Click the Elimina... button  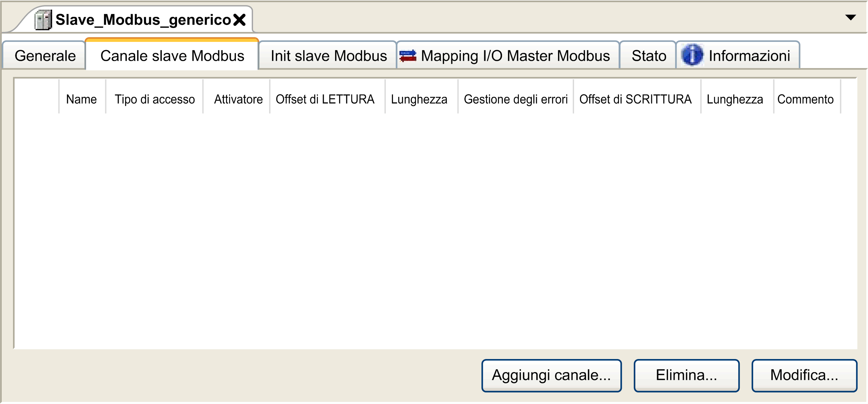click(687, 375)
